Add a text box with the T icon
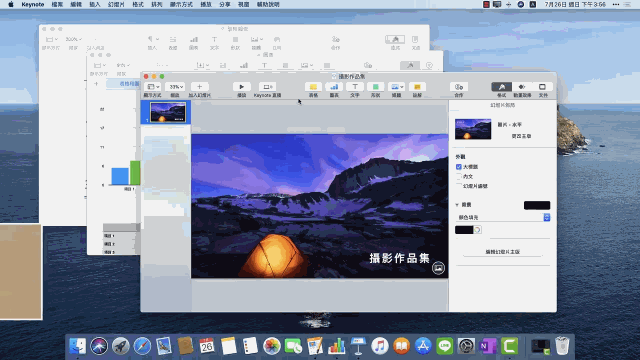640x360 pixels. tap(355, 87)
